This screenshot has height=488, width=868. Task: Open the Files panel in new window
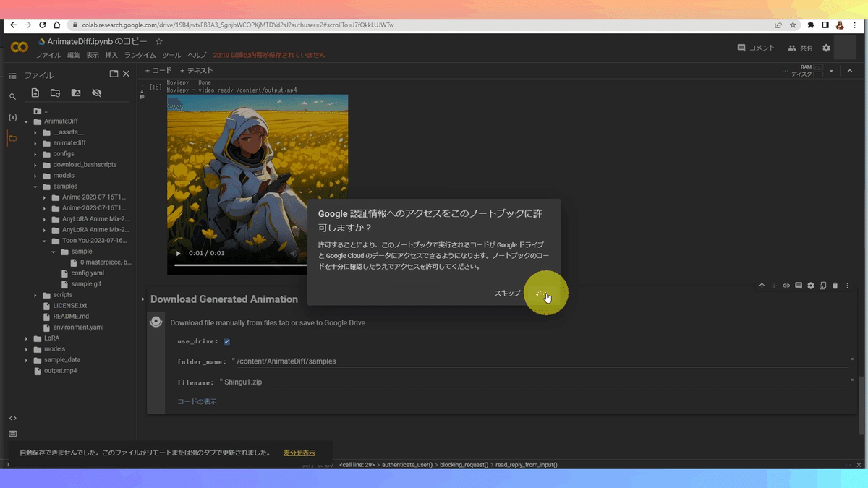[114, 74]
